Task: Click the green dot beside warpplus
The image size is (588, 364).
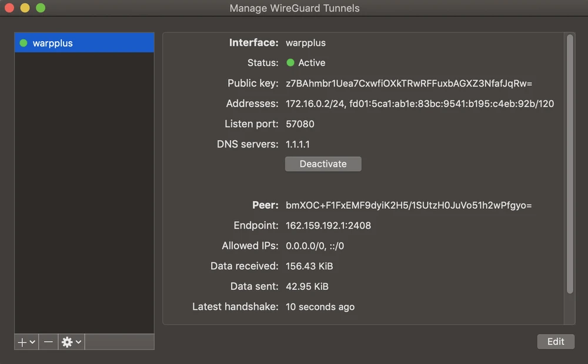Action: [23, 42]
